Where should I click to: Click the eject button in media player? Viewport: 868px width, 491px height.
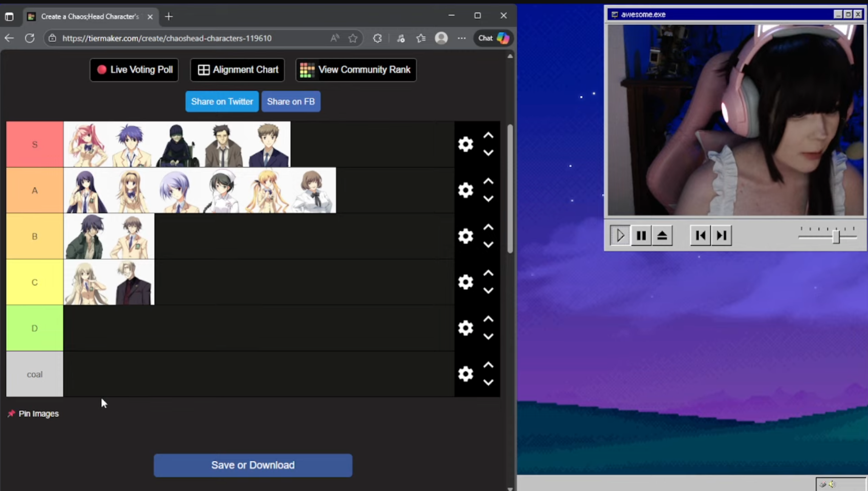(x=662, y=235)
